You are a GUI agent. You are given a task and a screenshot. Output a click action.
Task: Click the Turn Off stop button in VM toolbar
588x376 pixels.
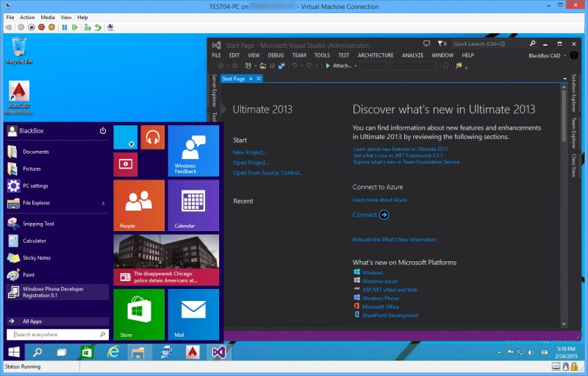[32, 27]
